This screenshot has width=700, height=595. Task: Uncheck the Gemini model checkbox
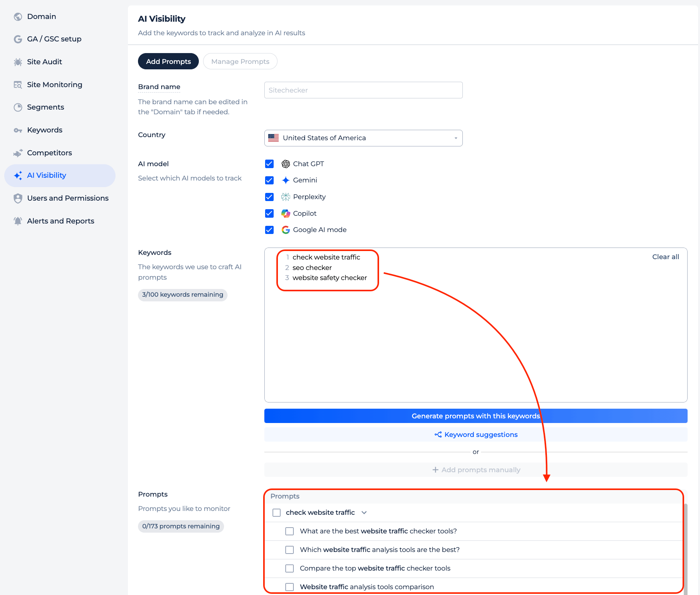tap(269, 180)
